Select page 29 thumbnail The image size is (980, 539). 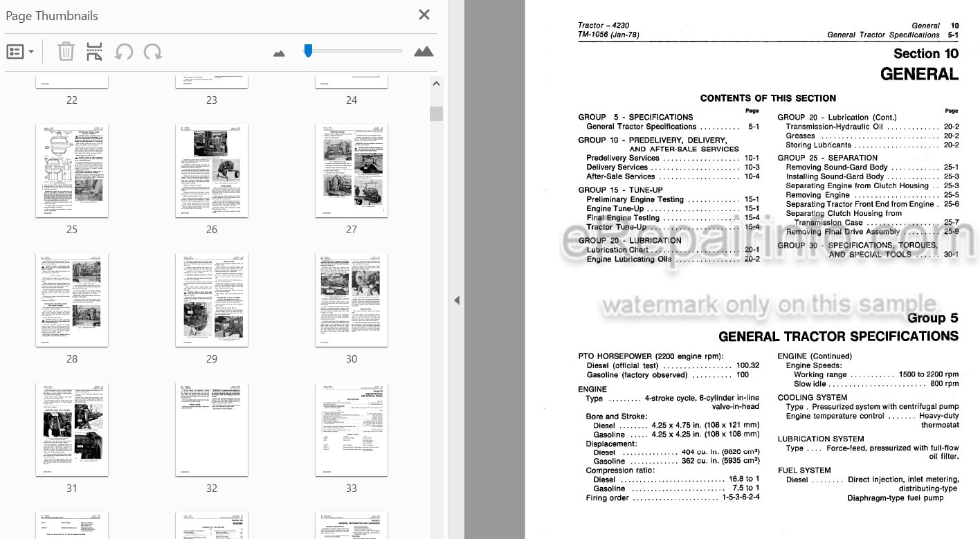212,300
